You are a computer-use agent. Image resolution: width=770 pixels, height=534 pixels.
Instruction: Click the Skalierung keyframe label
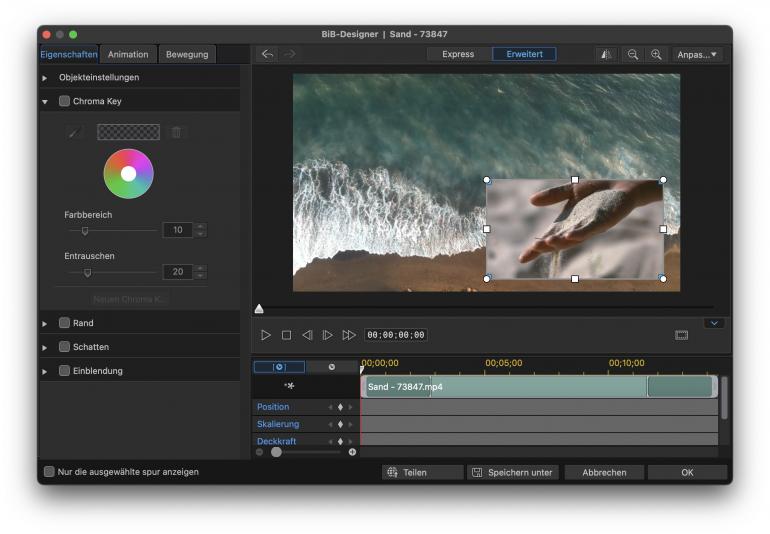click(x=278, y=424)
